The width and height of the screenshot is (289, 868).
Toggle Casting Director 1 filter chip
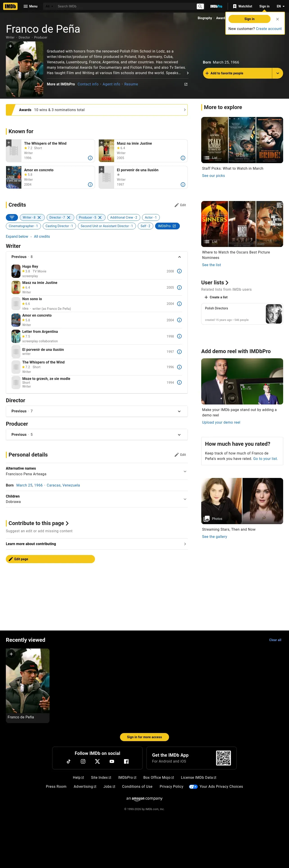[x=59, y=226]
